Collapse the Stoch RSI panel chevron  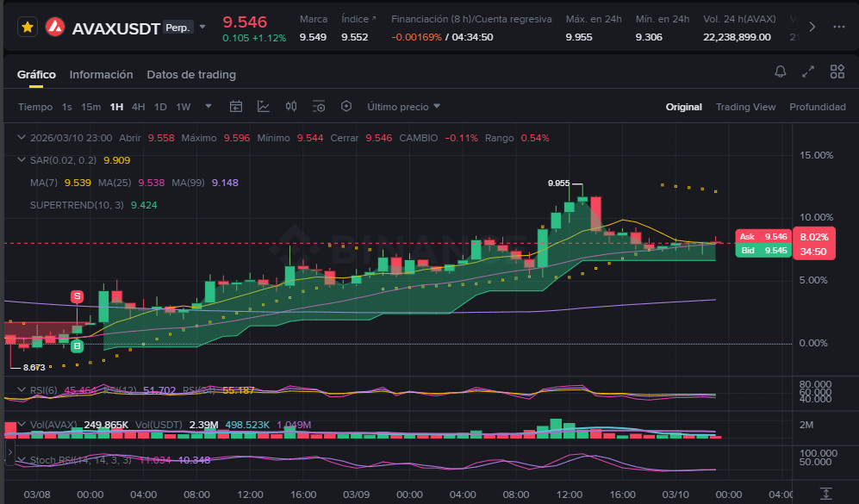point(22,459)
